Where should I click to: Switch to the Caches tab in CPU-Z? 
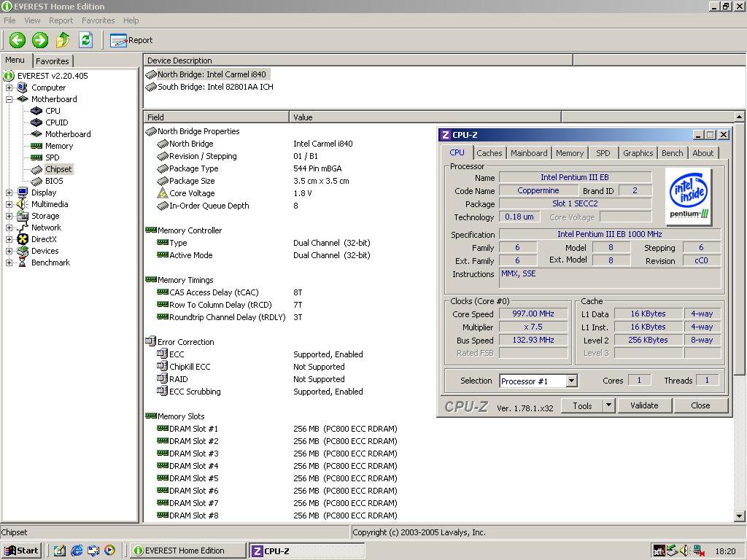tap(489, 153)
